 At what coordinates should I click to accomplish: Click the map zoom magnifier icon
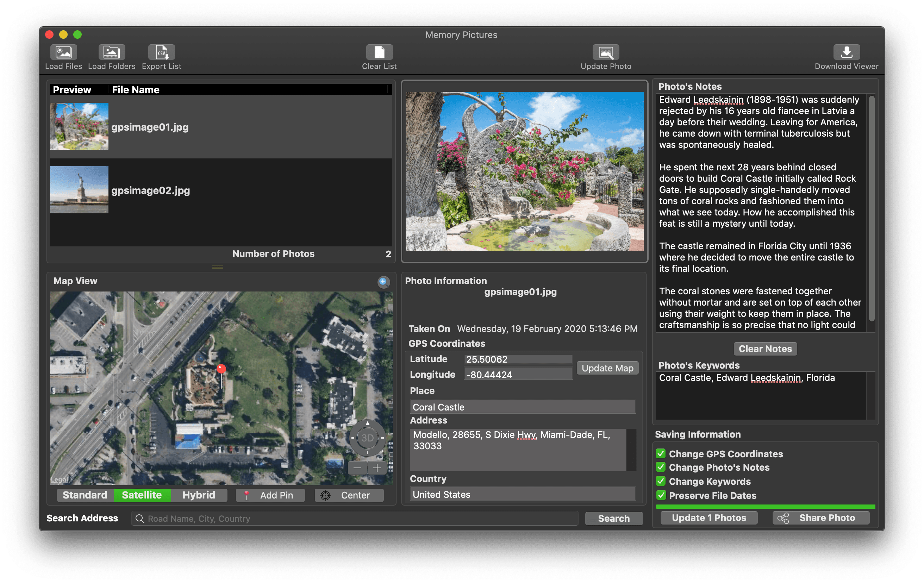tap(383, 282)
